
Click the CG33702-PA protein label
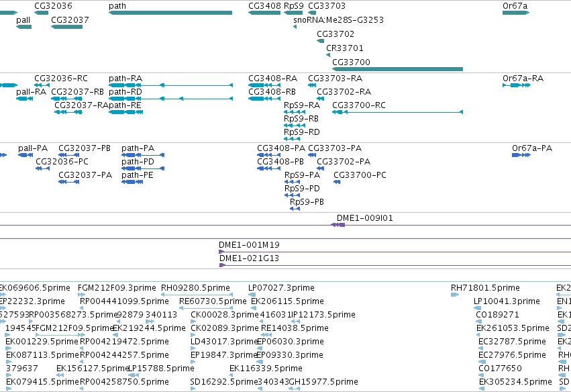(344, 162)
